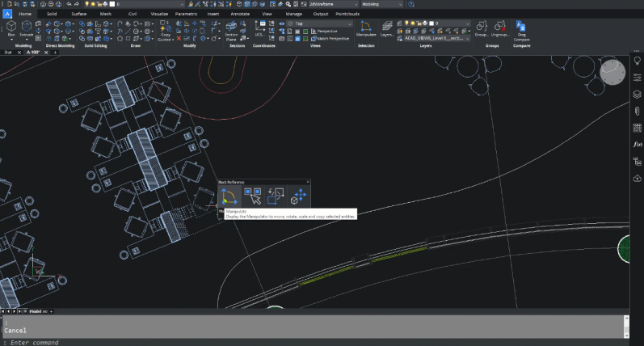
Task: Open the Tips lightbulb side panel
Action: [x=637, y=61]
